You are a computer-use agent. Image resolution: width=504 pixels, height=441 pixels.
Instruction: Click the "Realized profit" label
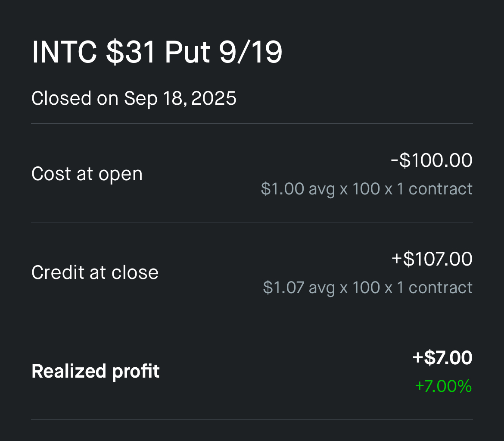[x=95, y=371]
